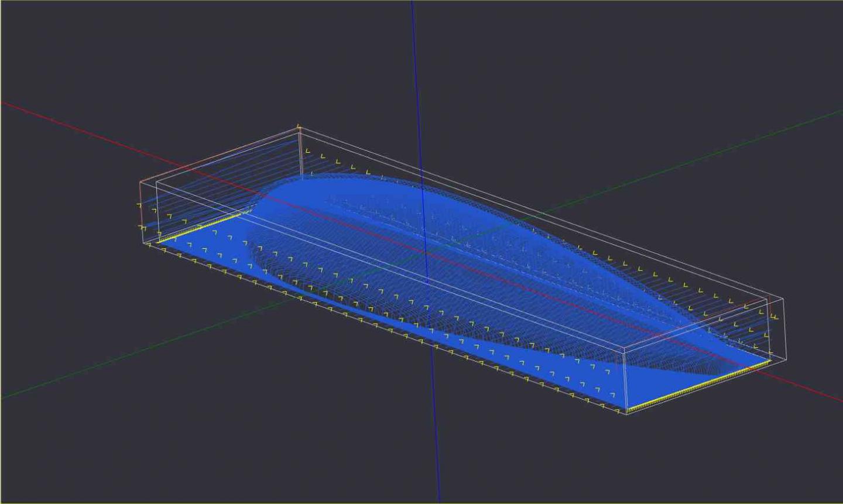Image resolution: width=843 pixels, height=504 pixels.
Task: Click empty dark background in top-left corner
Action: (47, 35)
